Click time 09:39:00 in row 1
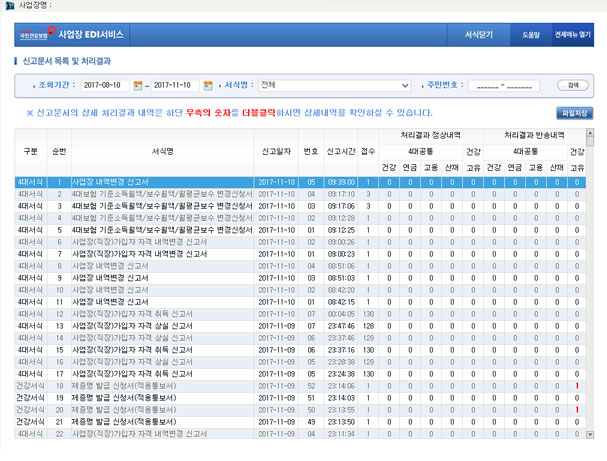The width and height of the screenshot is (607, 461). click(x=341, y=182)
